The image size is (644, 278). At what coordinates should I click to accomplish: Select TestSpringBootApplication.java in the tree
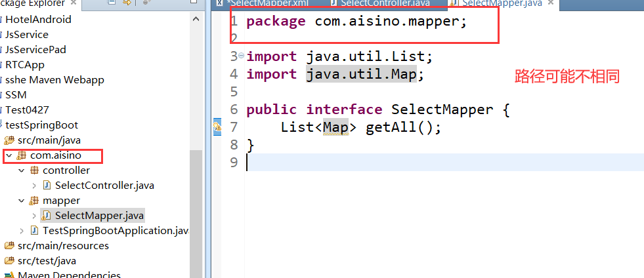[x=115, y=230]
